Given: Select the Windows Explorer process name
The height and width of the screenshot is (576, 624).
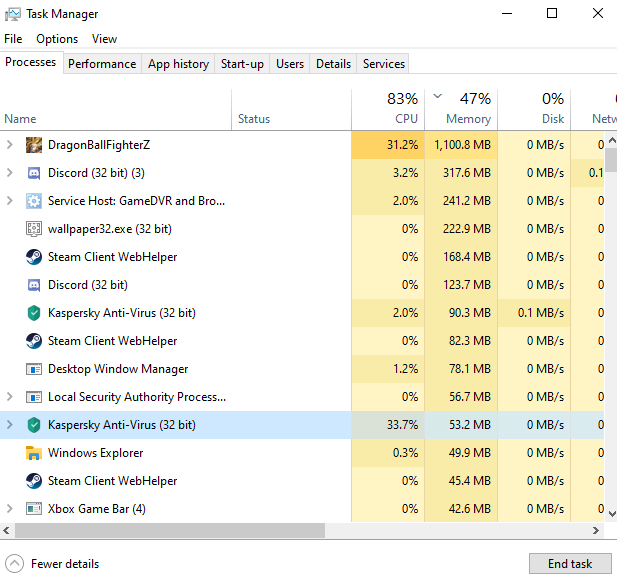Looking at the screenshot, I should coord(96,453).
